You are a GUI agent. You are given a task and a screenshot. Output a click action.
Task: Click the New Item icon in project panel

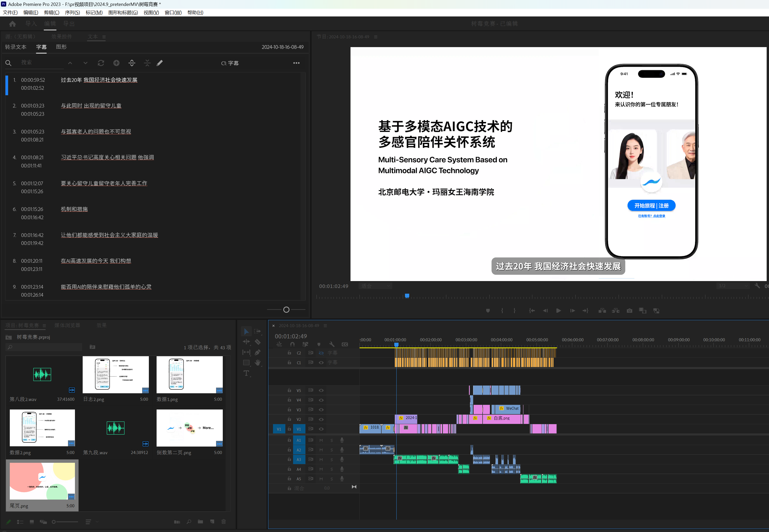click(x=212, y=522)
